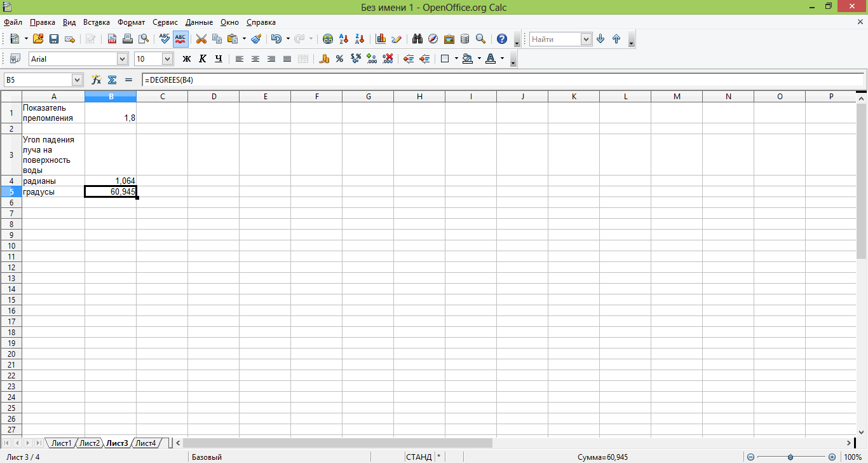Show Draw Functions pencil icon
Image resolution: width=868 pixels, height=463 pixels.
[x=397, y=39]
